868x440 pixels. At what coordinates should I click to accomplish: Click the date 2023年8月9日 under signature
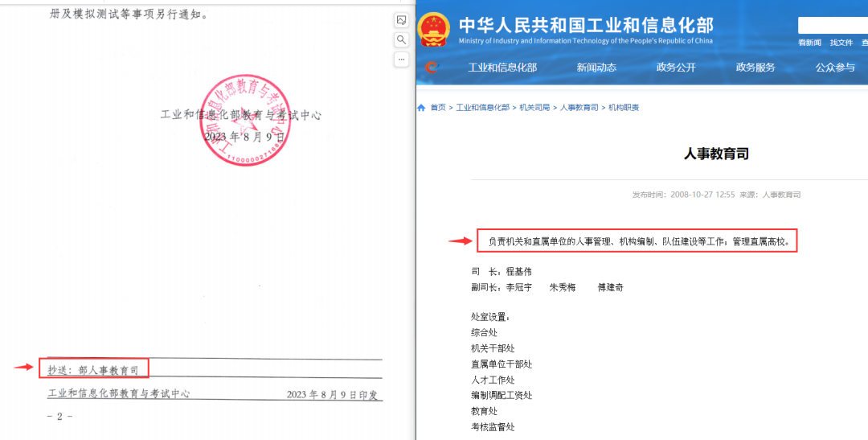[x=244, y=136]
